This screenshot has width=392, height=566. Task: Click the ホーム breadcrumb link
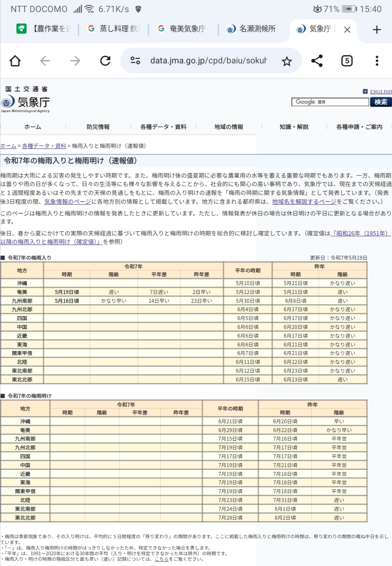(x=8, y=146)
